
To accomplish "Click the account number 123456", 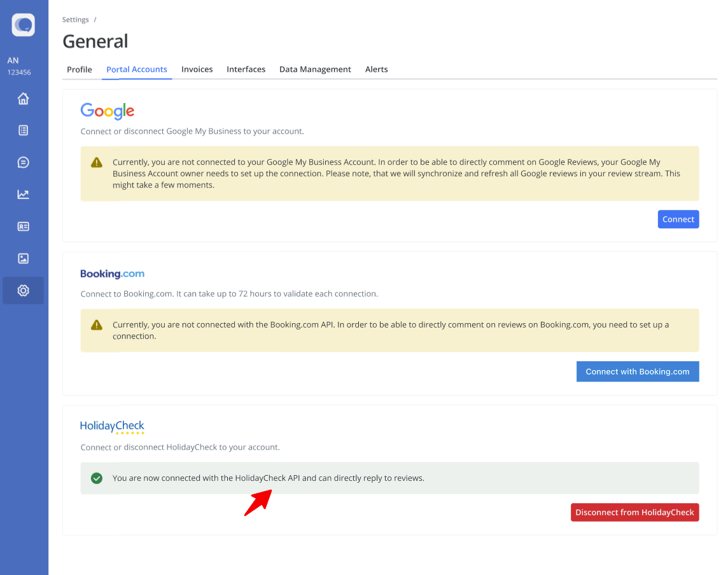I will tap(19, 73).
